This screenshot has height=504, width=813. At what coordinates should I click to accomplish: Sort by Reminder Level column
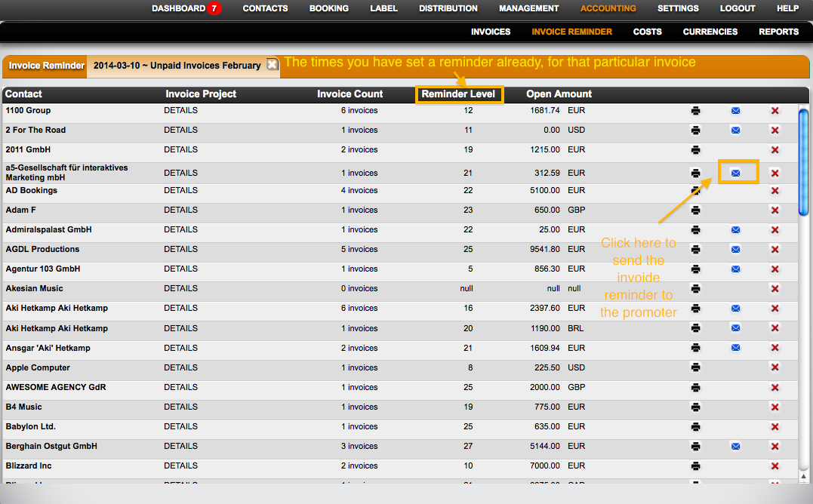tap(458, 94)
